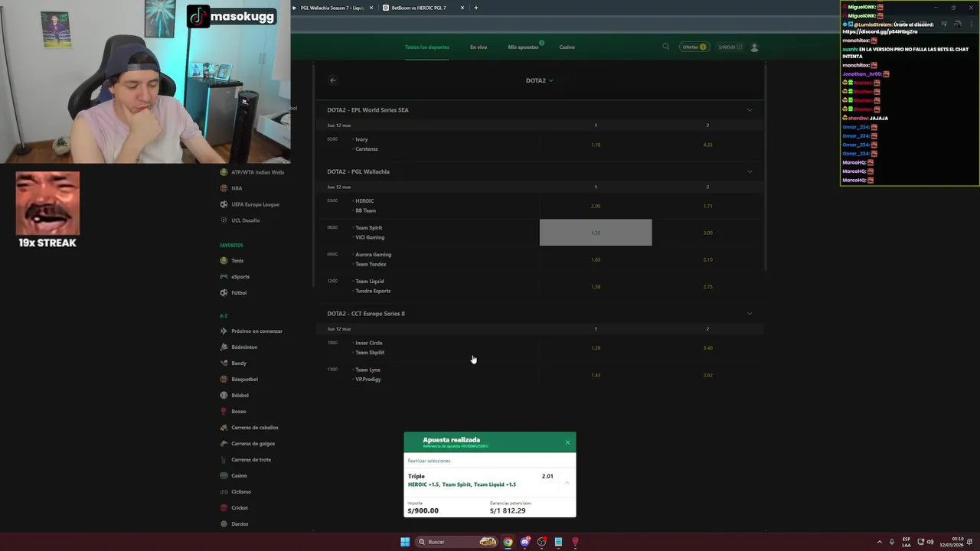Click the Tenis ball icon in Favoritos
The height and width of the screenshot is (551, 980).
coord(224,261)
